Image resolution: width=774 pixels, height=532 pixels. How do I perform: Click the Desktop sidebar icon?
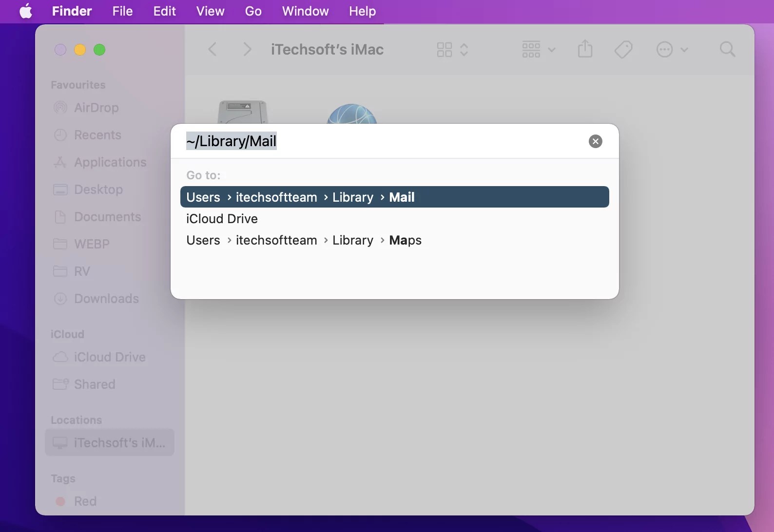click(60, 190)
